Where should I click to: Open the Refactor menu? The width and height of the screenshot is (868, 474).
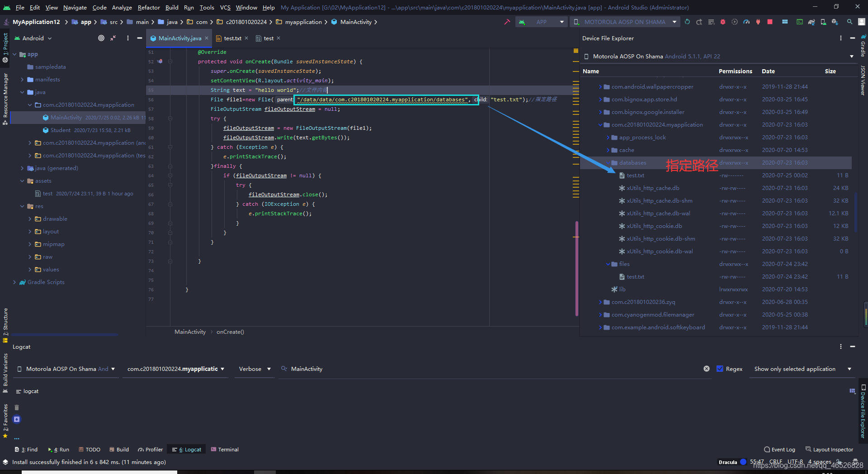coord(149,7)
